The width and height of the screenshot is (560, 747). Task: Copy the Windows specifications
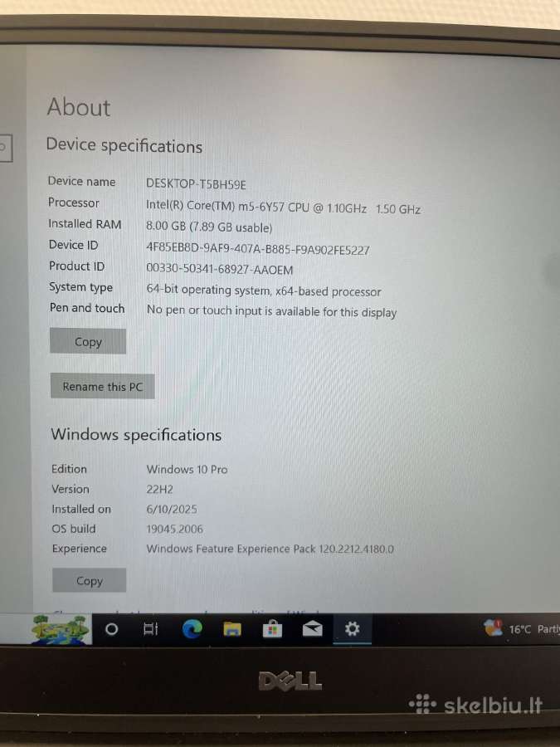[90, 581]
